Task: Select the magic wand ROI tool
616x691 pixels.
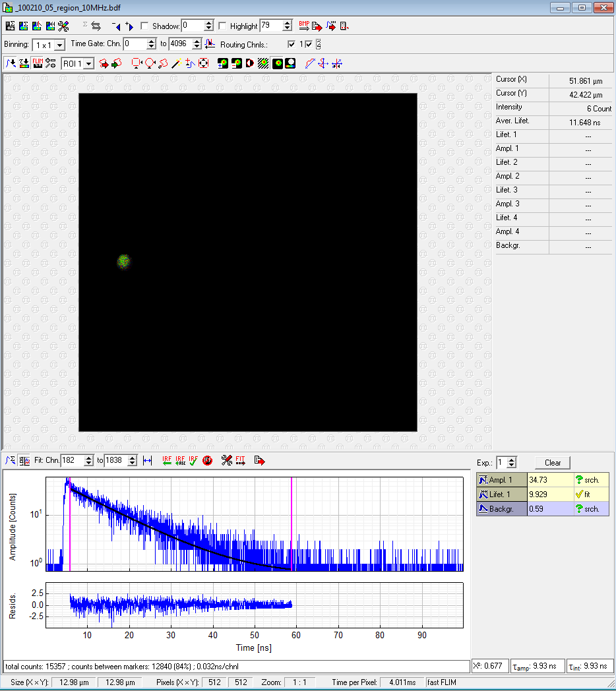Action: coord(176,63)
